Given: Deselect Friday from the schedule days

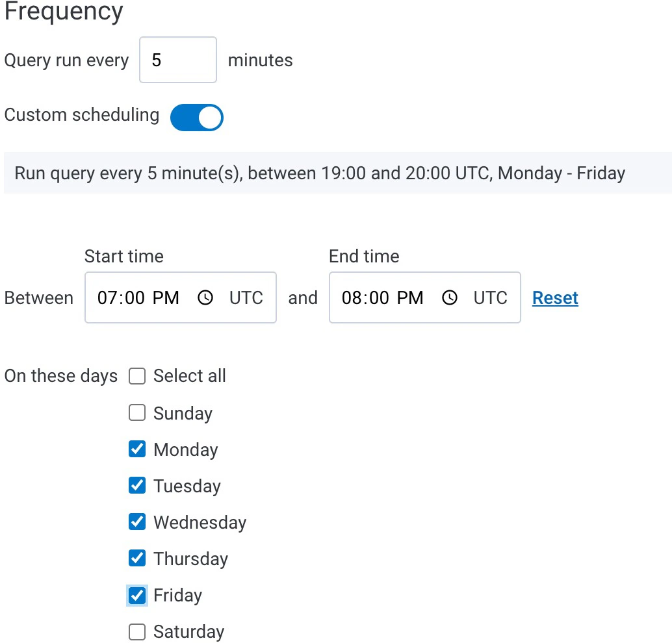Looking at the screenshot, I should coord(136,595).
